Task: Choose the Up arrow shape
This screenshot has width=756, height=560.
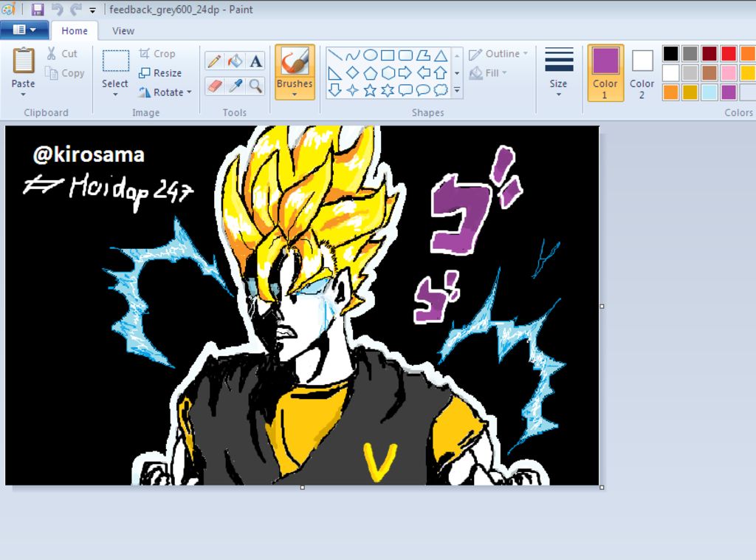Action: (441, 73)
